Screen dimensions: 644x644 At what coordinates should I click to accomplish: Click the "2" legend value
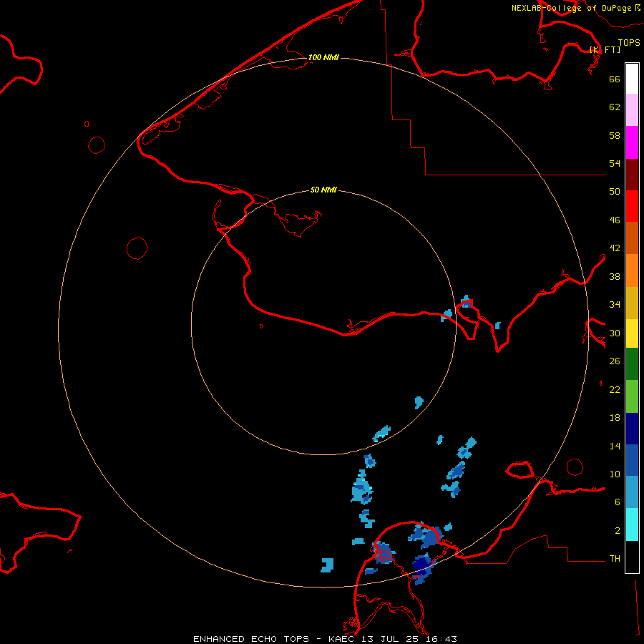(x=618, y=531)
